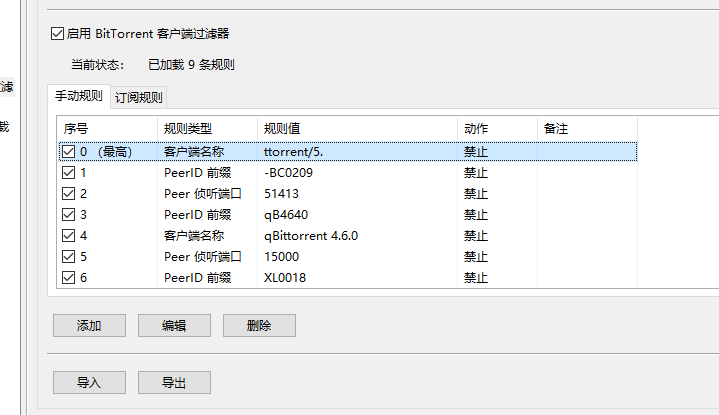Click the 导入 button
This screenshot has width=719, height=415.
pos(89,382)
